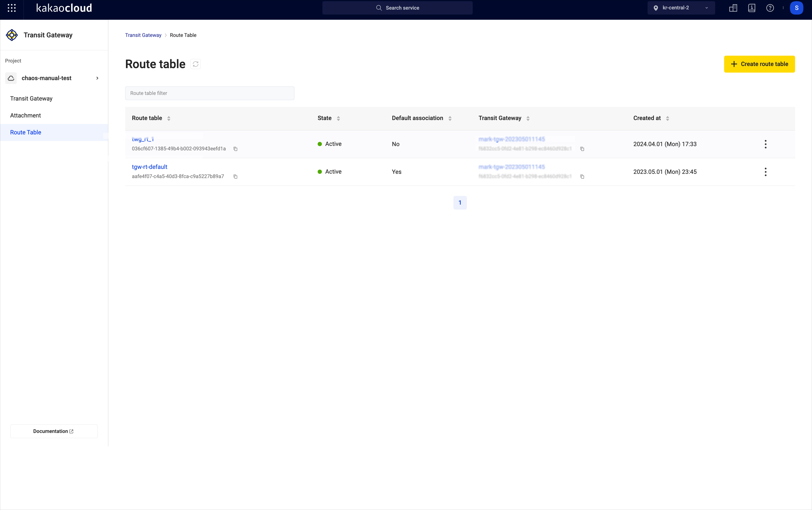Copy ID 036cf607-1385-49b4-b002-093943eefd1a

coord(235,149)
